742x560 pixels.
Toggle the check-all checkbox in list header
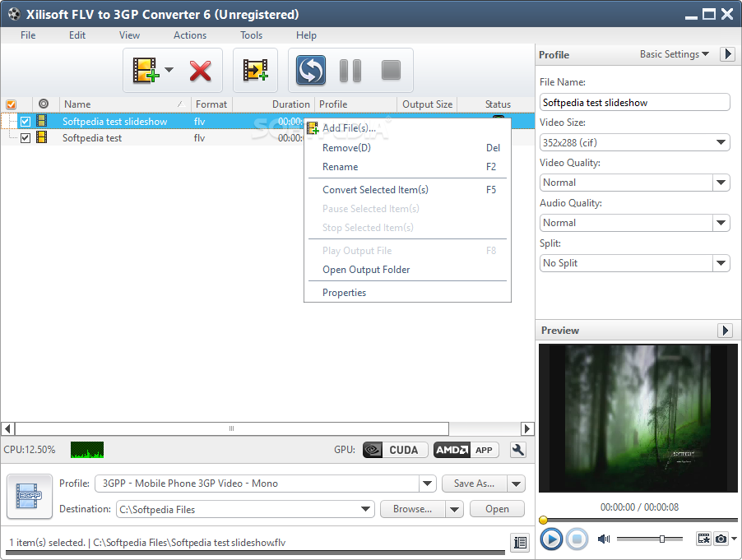point(12,104)
